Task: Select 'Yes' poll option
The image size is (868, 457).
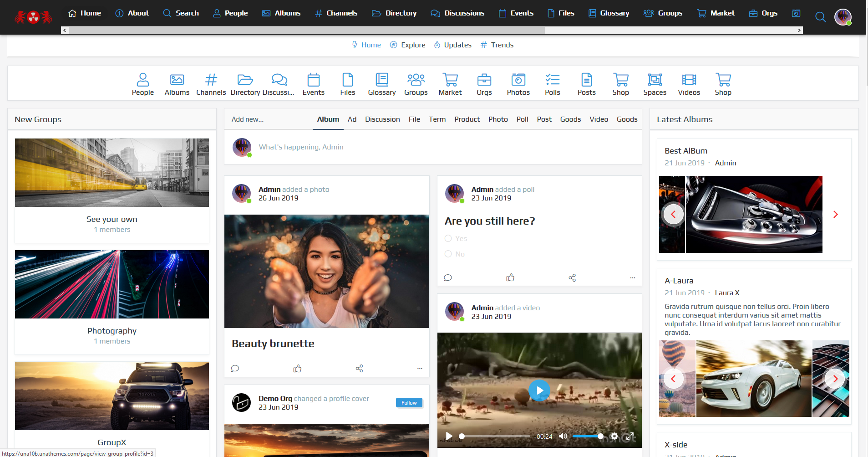Action: 448,238
